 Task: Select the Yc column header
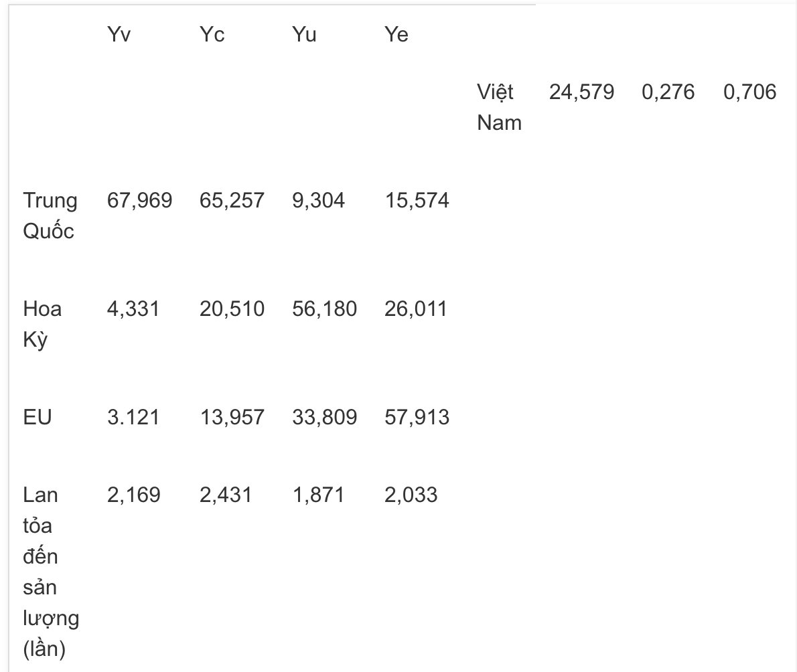coord(212,35)
